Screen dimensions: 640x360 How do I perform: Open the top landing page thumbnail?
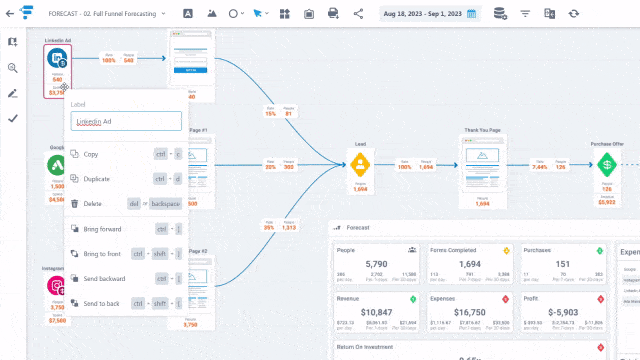pos(191,57)
